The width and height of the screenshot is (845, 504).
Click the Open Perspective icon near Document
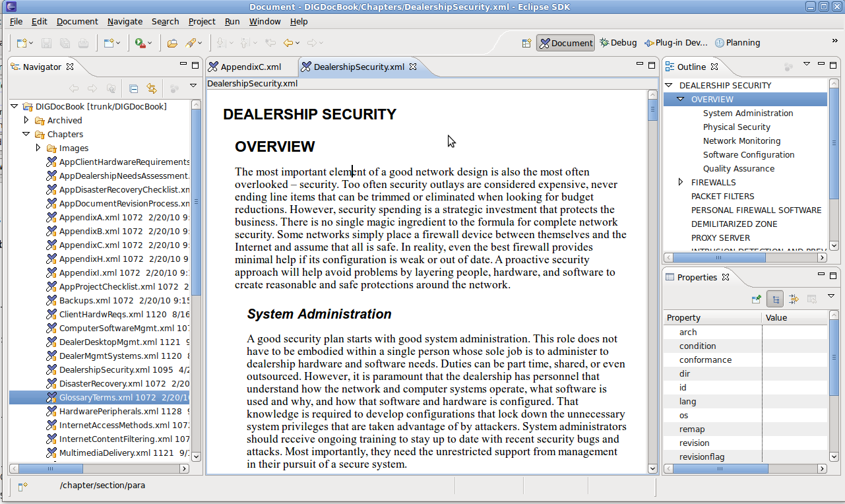point(526,42)
